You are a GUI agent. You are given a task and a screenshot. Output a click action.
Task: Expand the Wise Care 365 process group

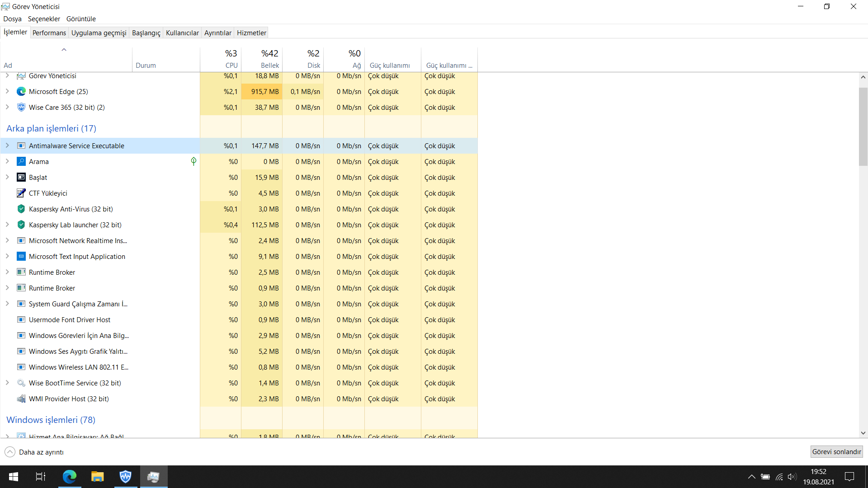click(x=7, y=107)
